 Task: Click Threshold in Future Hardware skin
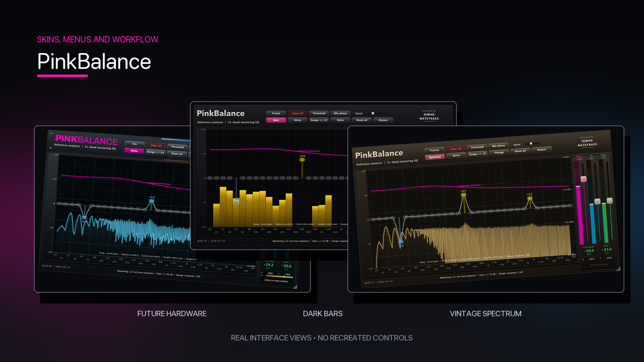(x=178, y=147)
